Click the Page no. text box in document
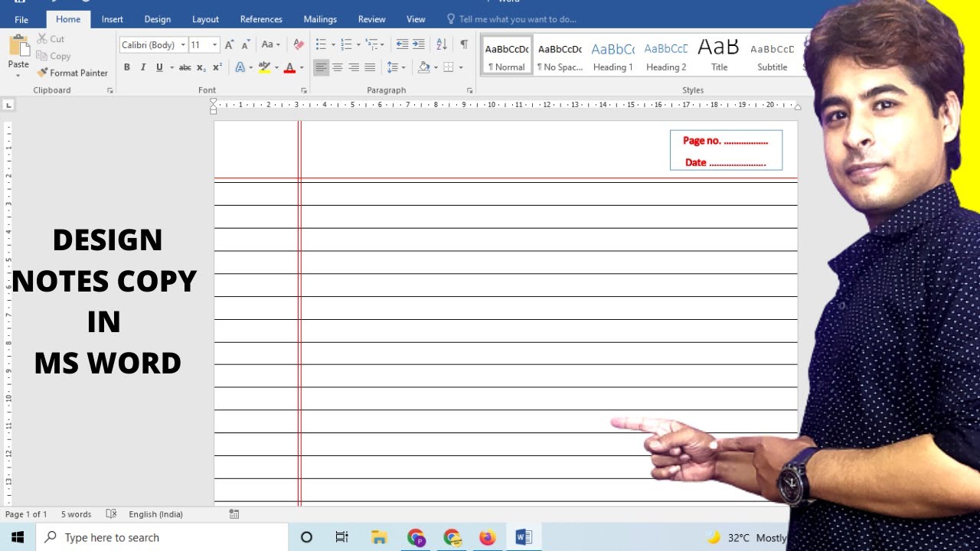980x551 pixels. (x=726, y=150)
